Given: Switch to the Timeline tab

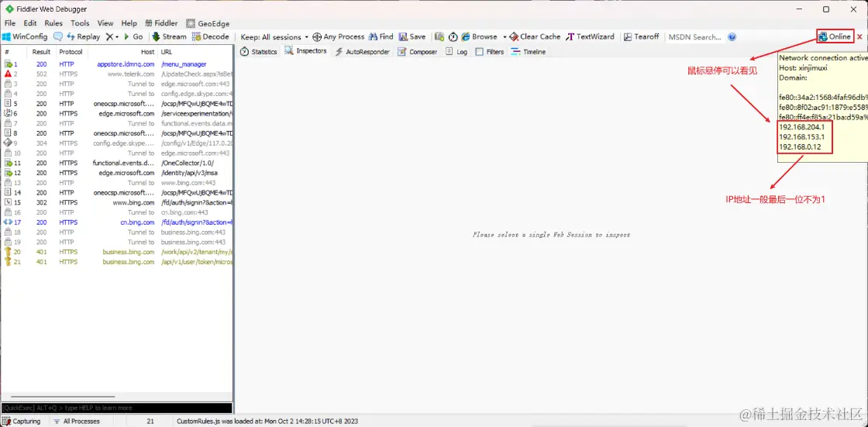Looking at the screenshot, I should click(528, 51).
